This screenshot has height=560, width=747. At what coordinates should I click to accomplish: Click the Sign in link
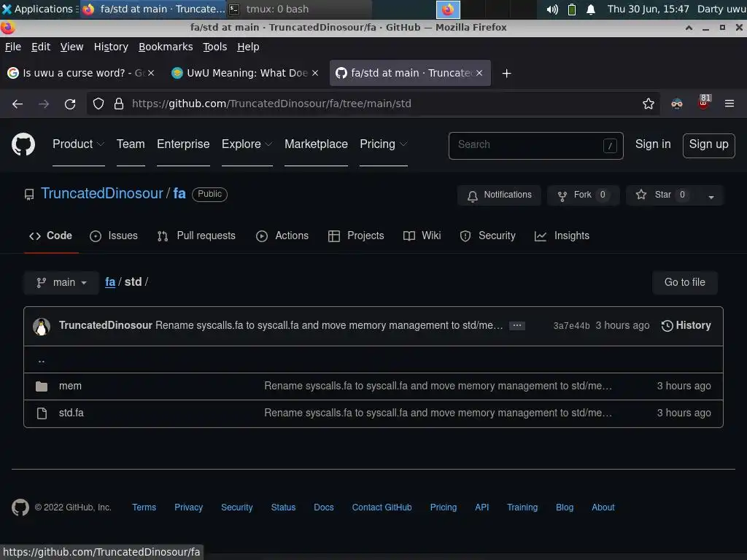[653, 144]
